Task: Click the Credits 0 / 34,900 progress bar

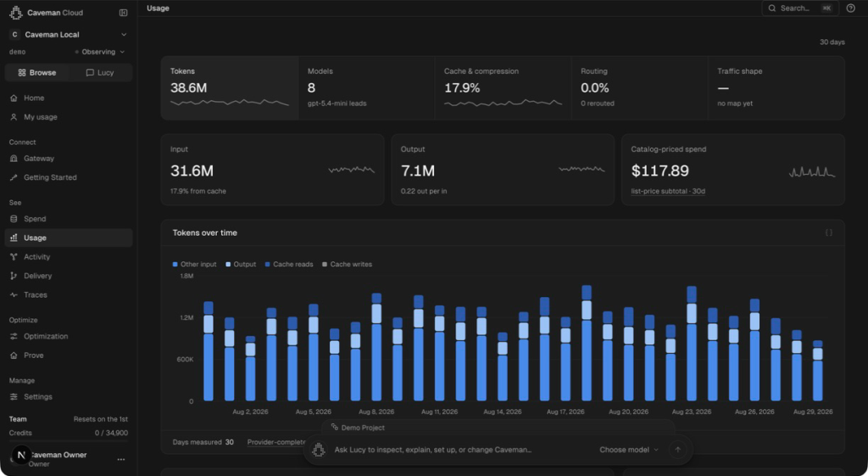Action: 69,440
